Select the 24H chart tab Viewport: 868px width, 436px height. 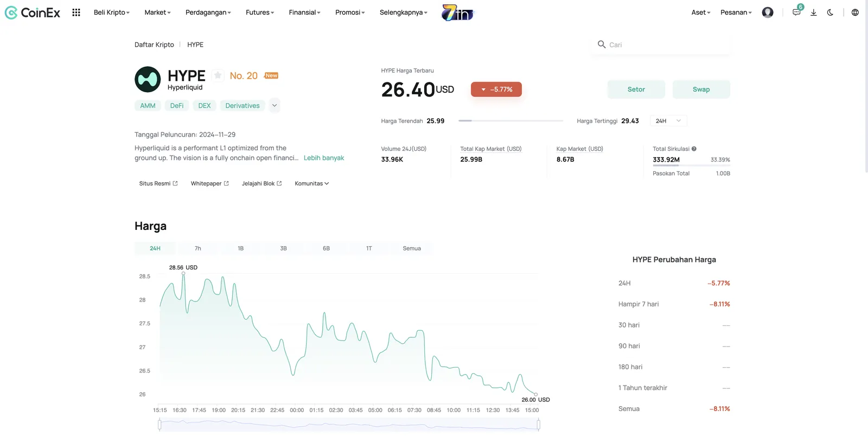pos(155,248)
